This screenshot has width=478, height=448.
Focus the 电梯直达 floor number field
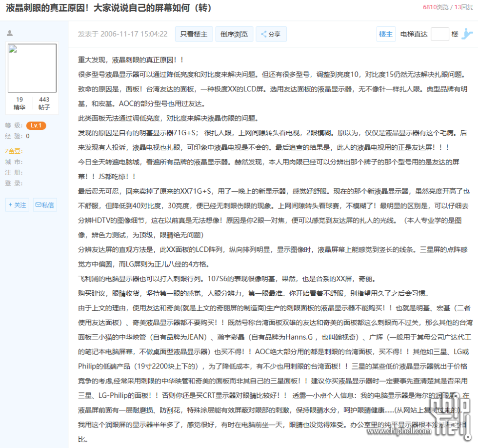tap(440, 34)
